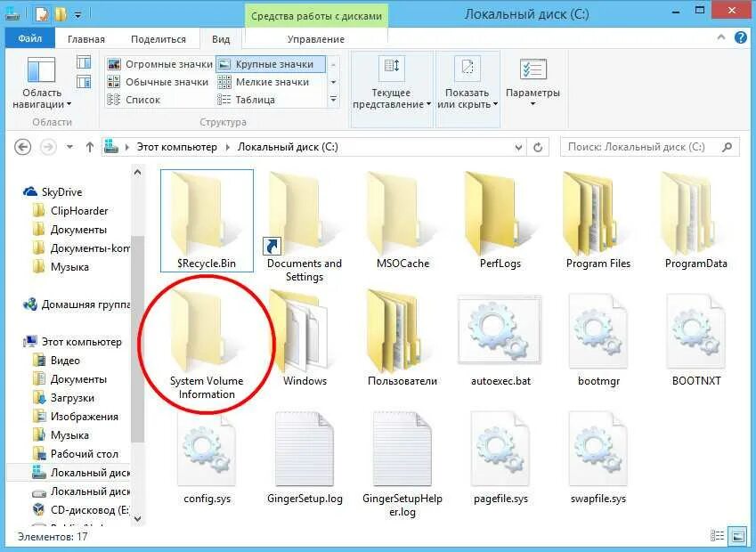Expand the layout gallery more arrow
Screen dimensions: 756x552
tap(333, 100)
